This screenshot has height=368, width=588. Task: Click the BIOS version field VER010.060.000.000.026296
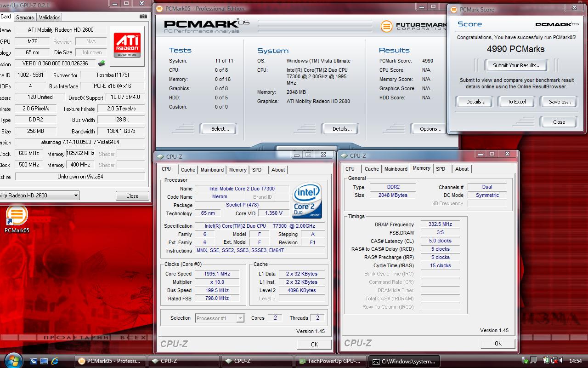click(x=56, y=63)
